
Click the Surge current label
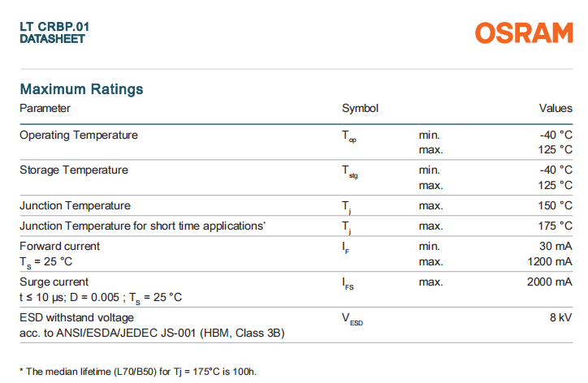54,282
